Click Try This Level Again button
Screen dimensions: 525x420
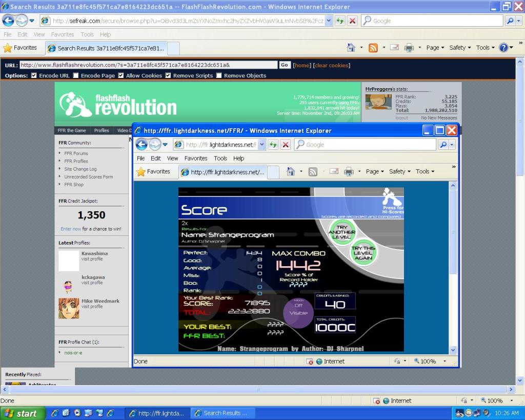[364, 253]
